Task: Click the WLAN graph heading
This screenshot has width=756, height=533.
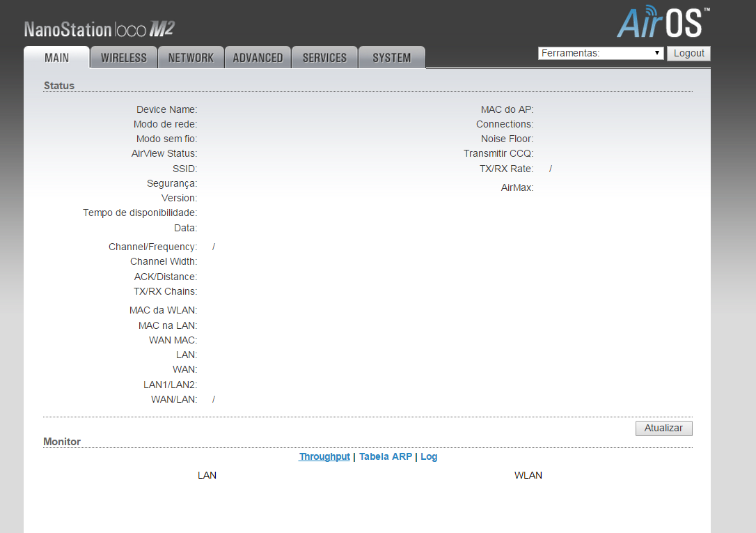Action: (528, 476)
